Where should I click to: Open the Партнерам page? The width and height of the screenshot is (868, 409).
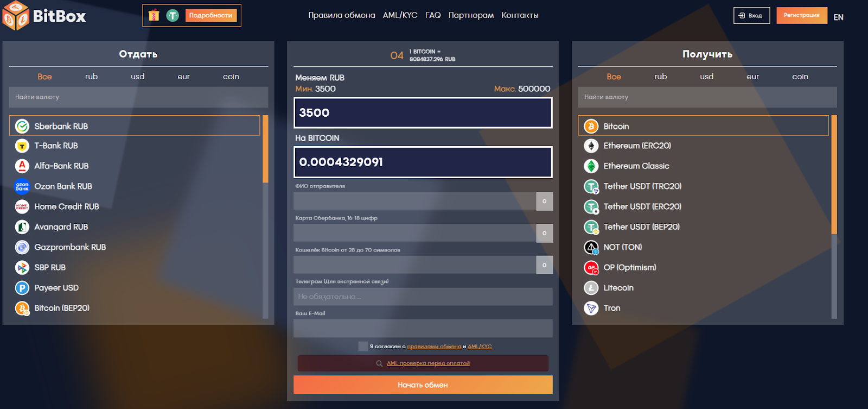click(471, 15)
